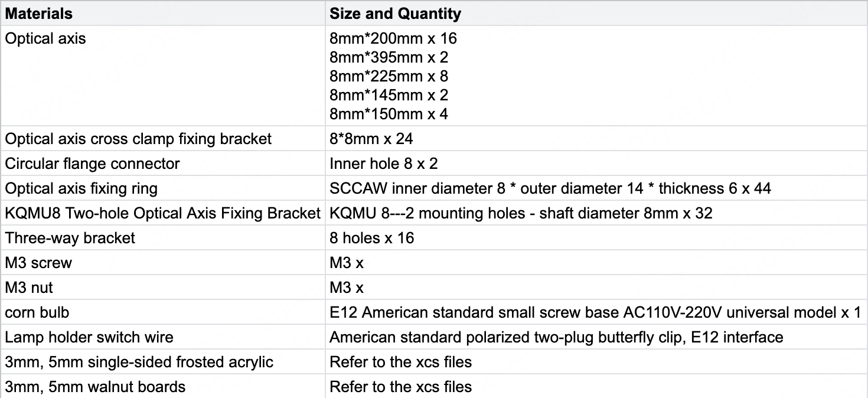Click the Lamp holder switch wire cell
The image size is (868, 398).
click(x=89, y=338)
